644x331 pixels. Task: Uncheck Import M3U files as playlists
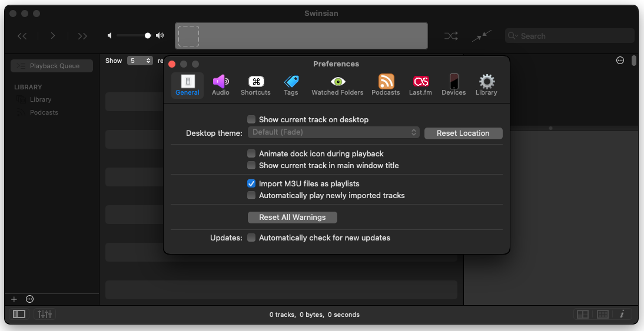[251, 183]
